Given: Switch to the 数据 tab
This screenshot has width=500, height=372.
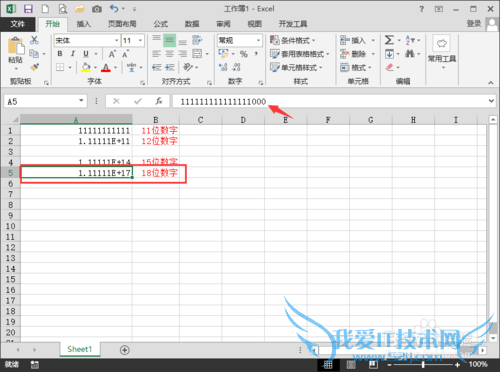Looking at the screenshot, I should tap(192, 24).
